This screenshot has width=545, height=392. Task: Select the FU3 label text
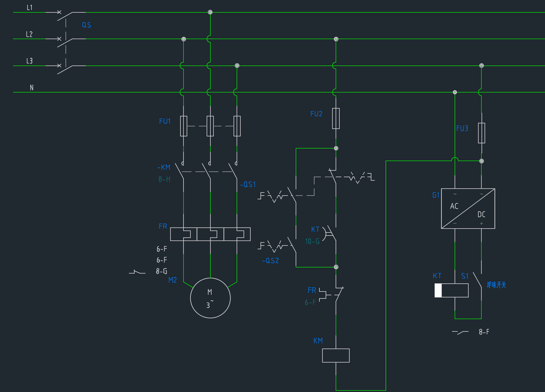point(462,128)
